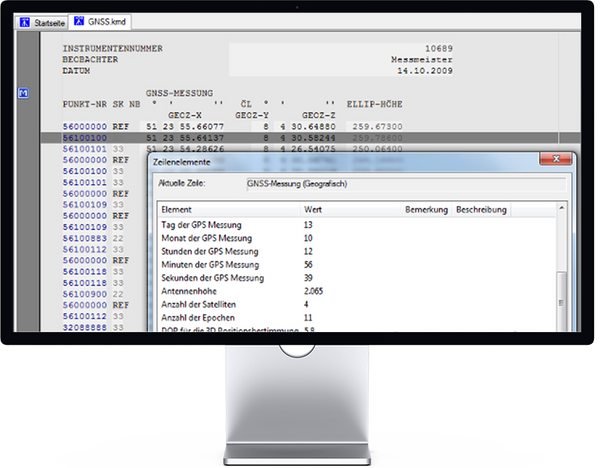The image size is (600, 468).
Task: Click the highlighted point number 56100100
Action: pos(85,138)
